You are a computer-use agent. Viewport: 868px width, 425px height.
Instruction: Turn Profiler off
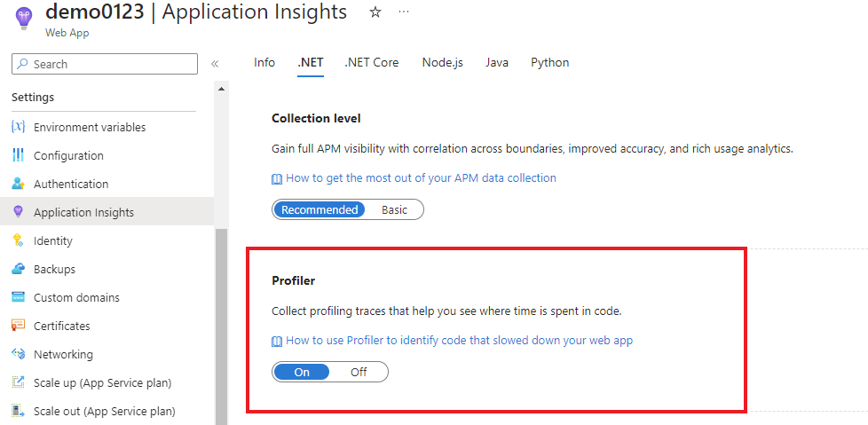[x=359, y=372]
